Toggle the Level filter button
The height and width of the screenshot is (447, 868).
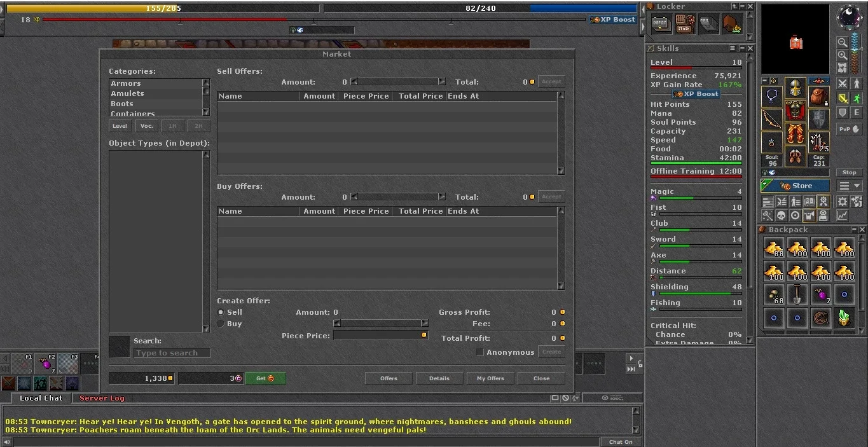coord(120,126)
